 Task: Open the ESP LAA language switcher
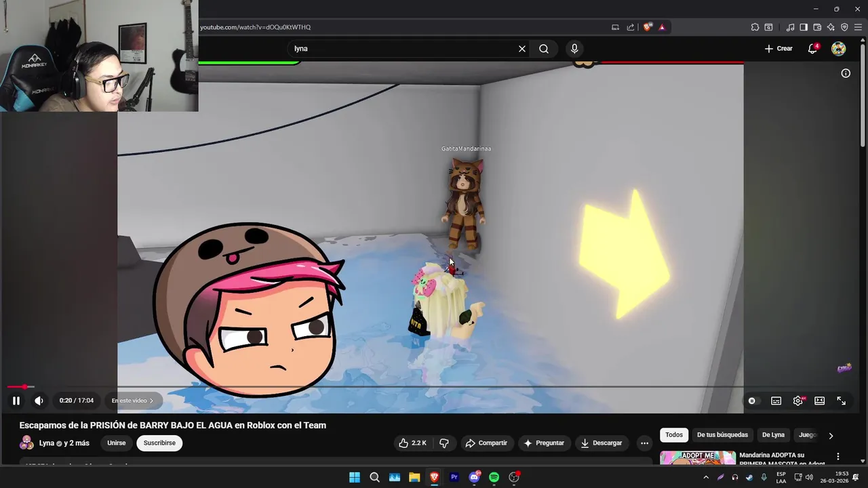pos(781,477)
